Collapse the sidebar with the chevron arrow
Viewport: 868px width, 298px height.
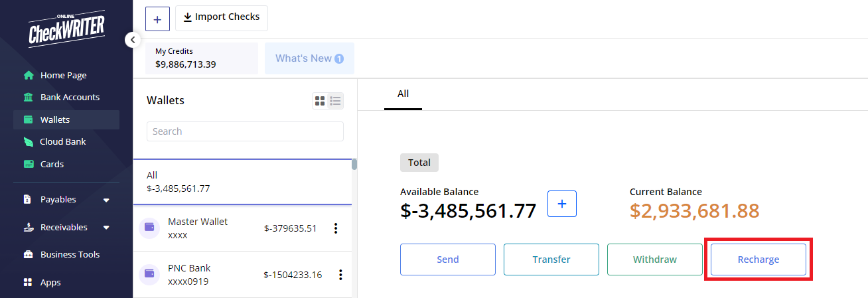132,40
